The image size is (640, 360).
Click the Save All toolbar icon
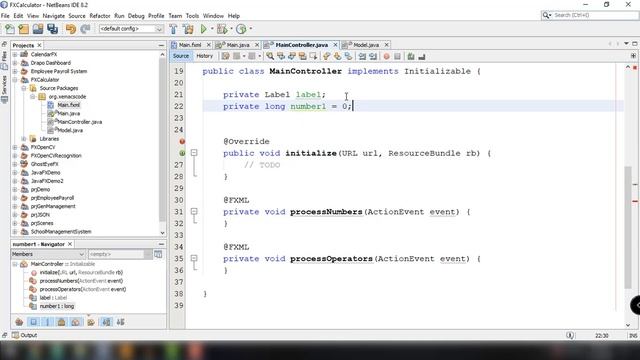(x=53, y=29)
